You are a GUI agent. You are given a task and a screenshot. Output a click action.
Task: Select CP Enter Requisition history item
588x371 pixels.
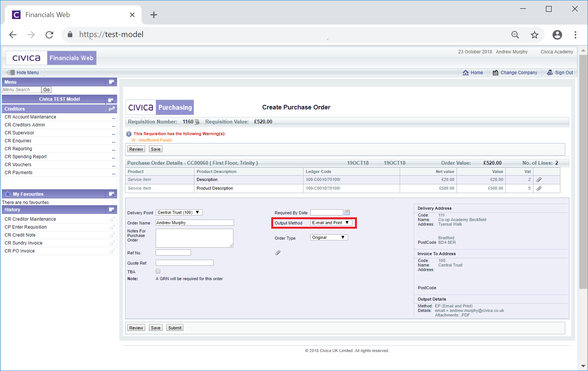pos(26,227)
